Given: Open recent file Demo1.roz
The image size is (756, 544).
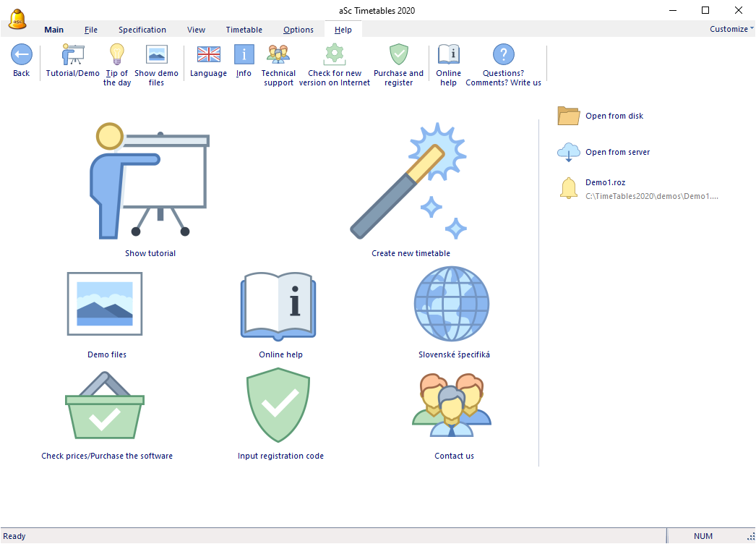Looking at the screenshot, I should tap(605, 182).
